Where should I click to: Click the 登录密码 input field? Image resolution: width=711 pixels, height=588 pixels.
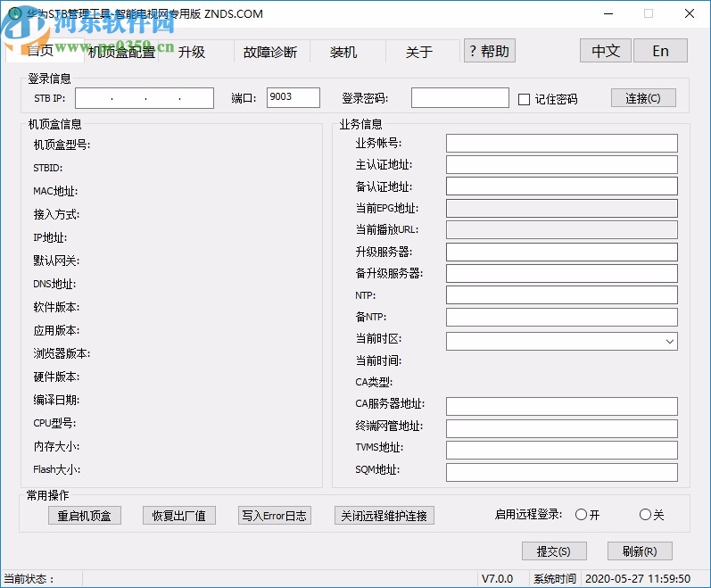coord(459,97)
